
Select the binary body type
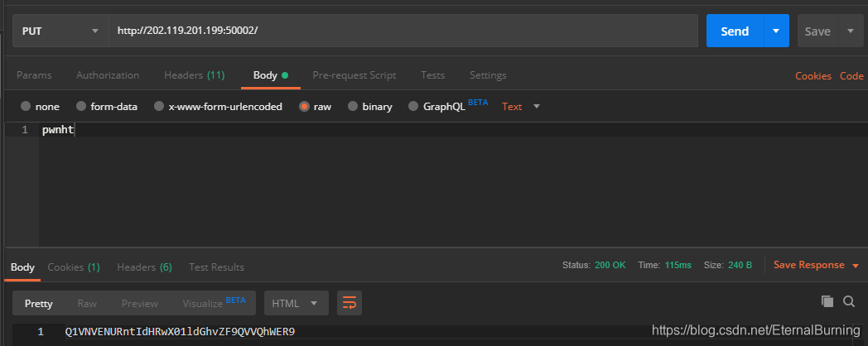(x=369, y=106)
